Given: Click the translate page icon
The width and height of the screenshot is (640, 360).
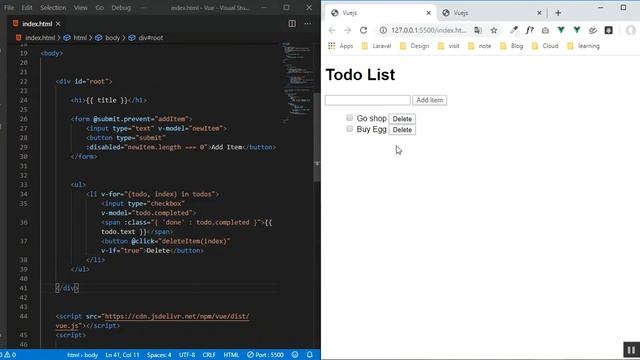Looking at the screenshot, I should [x=478, y=30].
